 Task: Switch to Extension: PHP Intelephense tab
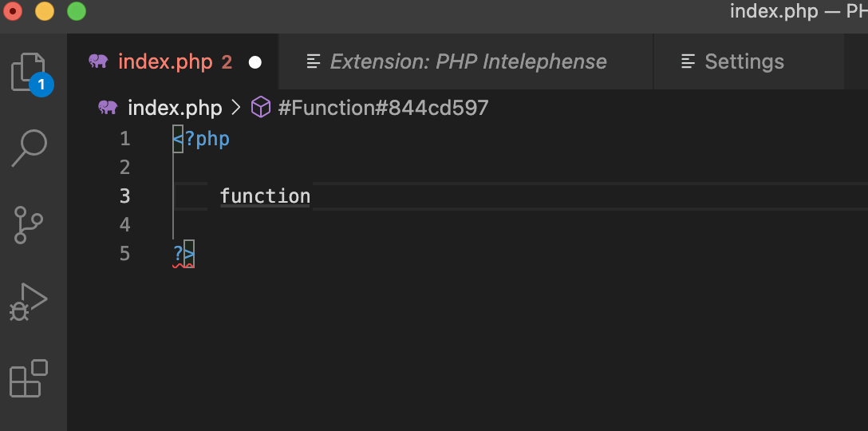coord(466,61)
